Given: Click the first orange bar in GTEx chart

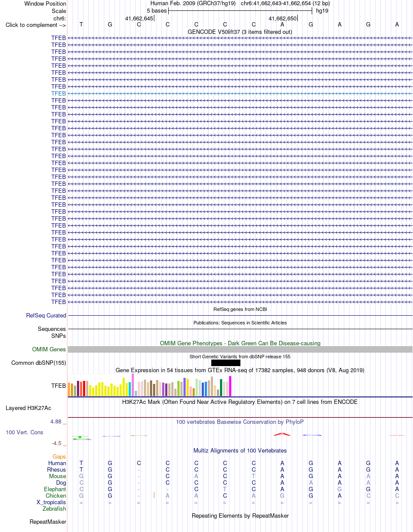Looking at the screenshot, I should tap(69, 390).
